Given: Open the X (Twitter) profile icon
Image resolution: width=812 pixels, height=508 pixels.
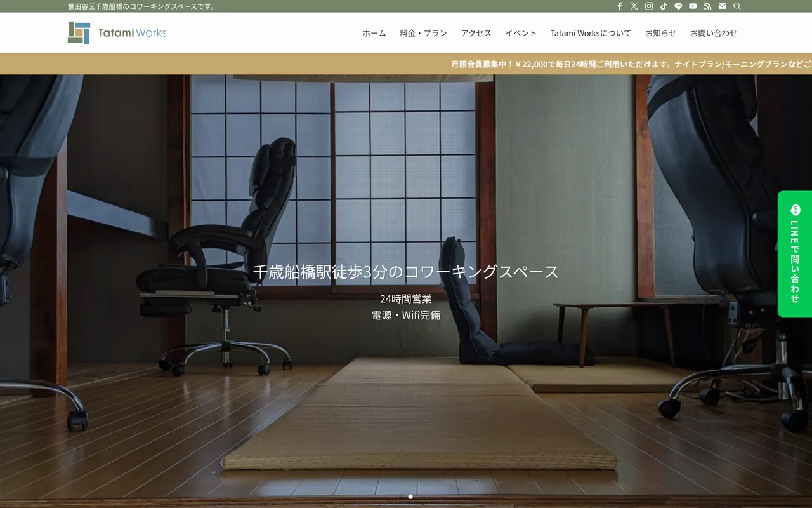Looking at the screenshot, I should (634, 6).
